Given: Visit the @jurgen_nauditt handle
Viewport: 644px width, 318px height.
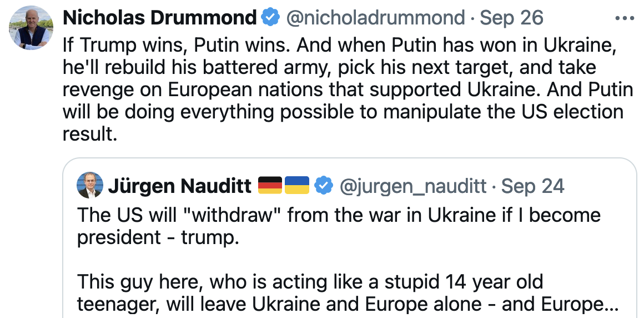Looking at the screenshot, I should click(x=412, y=186).
